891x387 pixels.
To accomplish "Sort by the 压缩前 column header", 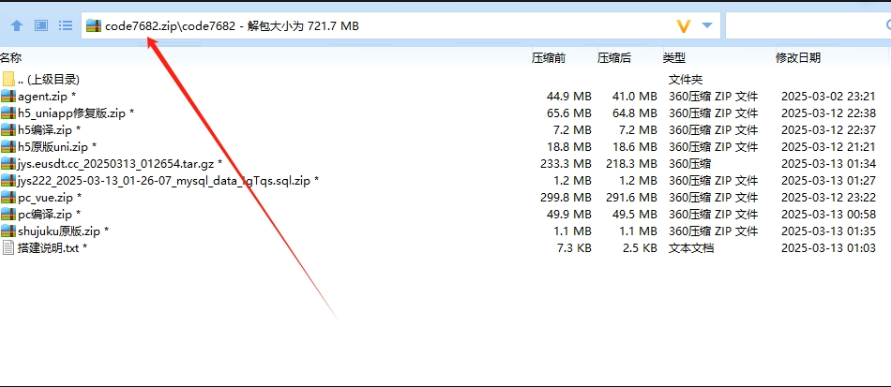I will [x=548, y=57].
